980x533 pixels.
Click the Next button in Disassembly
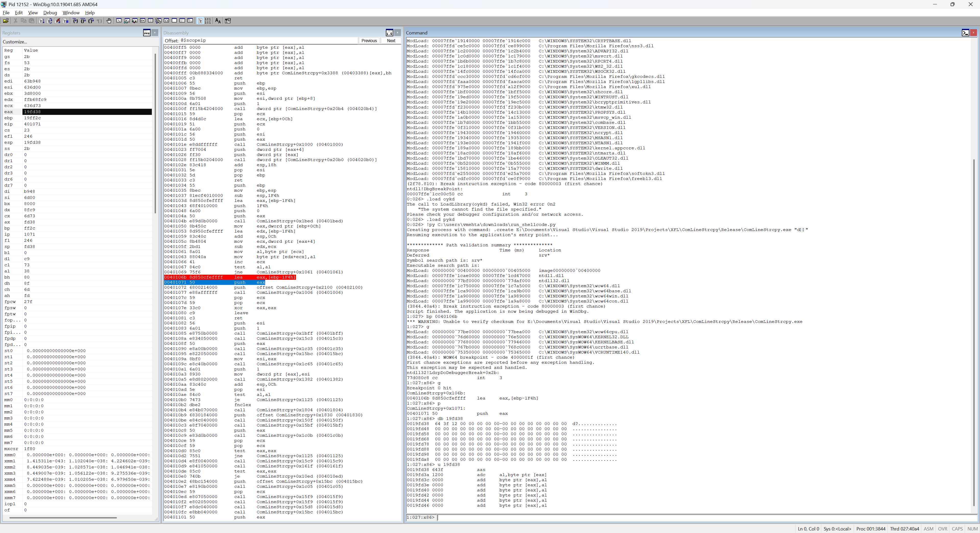coord(391,41)
